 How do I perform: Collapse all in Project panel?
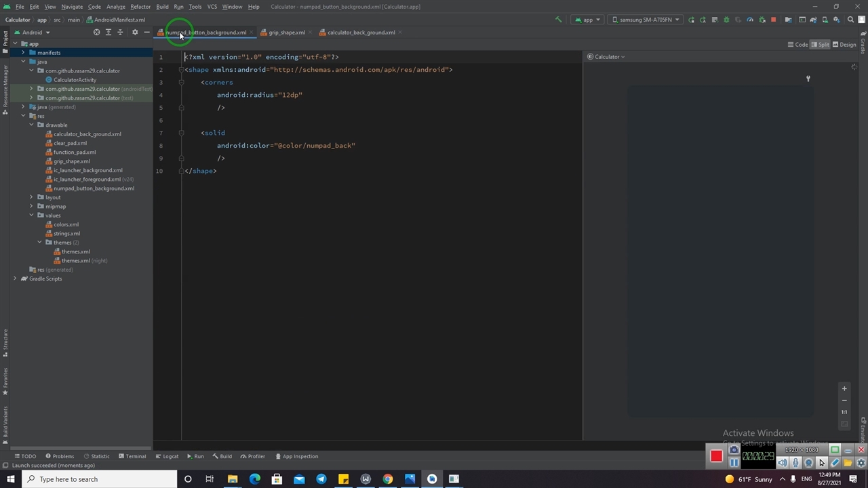click(x=120, y=33)
